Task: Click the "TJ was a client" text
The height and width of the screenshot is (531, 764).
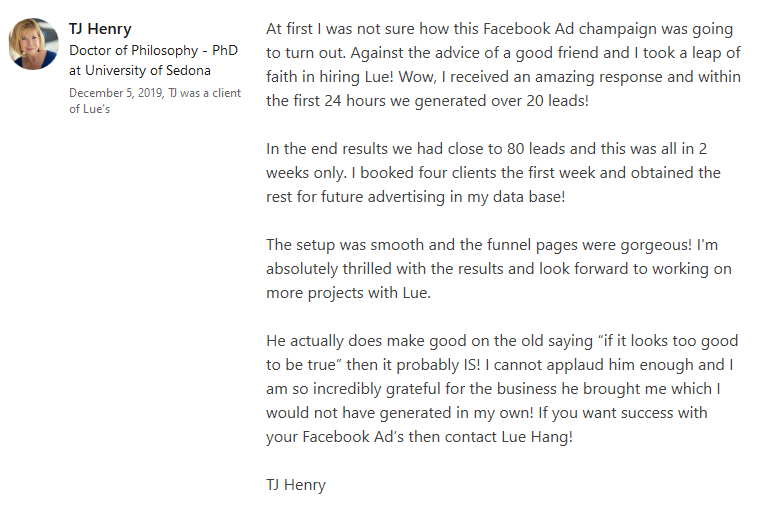Action: click(205, 93)
